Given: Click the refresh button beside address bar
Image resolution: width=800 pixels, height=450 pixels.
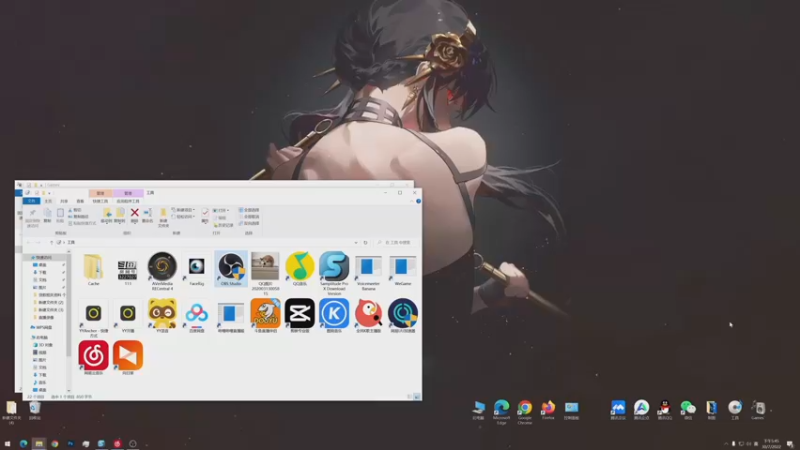Looking at the screenshot, I should point(365,242).
